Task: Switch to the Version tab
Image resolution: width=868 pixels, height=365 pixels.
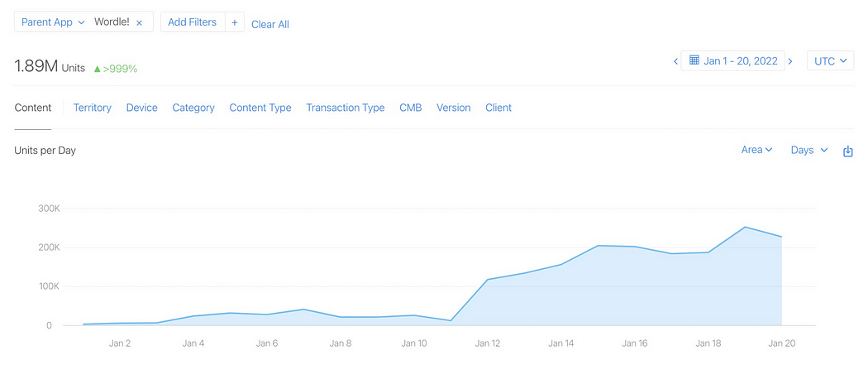Action: tap(453, 108)
